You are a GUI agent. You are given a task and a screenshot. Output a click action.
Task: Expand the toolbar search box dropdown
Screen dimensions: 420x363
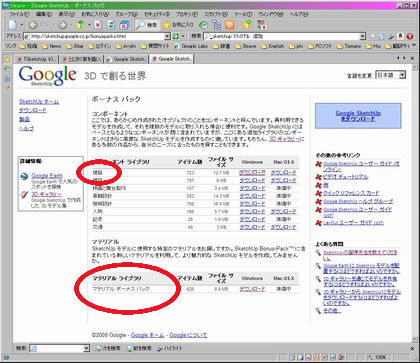click(362, 36)
